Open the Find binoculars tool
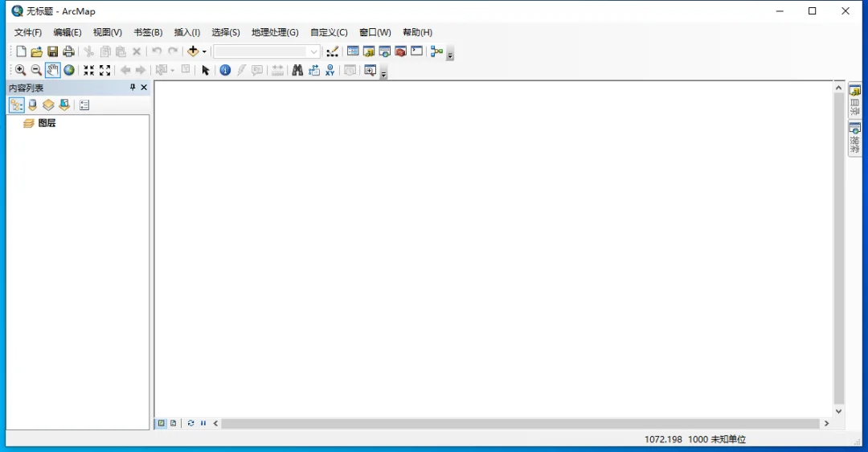The height and width of the screenshot is (452, 868). (297, 70)
